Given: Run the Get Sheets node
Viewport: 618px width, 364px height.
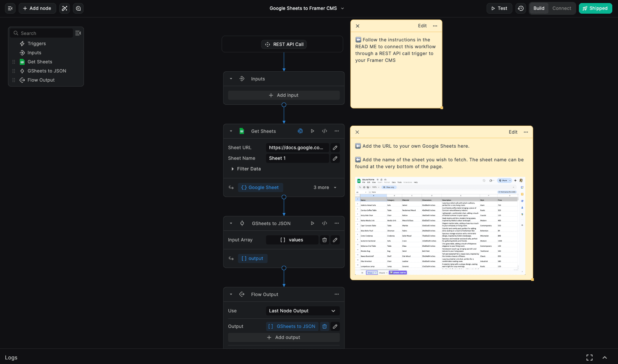Looking at the screenshot, I should click(313, 131).
